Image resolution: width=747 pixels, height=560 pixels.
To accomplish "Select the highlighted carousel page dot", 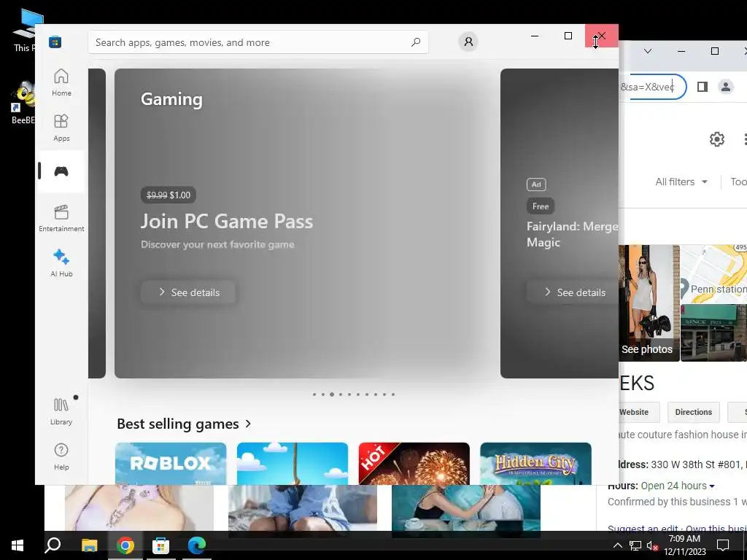I will coord(332,394).
